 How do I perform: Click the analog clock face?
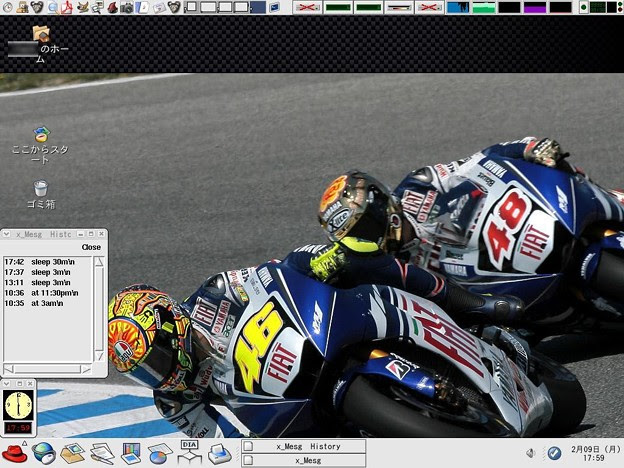pyautogui.click(x=18, y=405)
